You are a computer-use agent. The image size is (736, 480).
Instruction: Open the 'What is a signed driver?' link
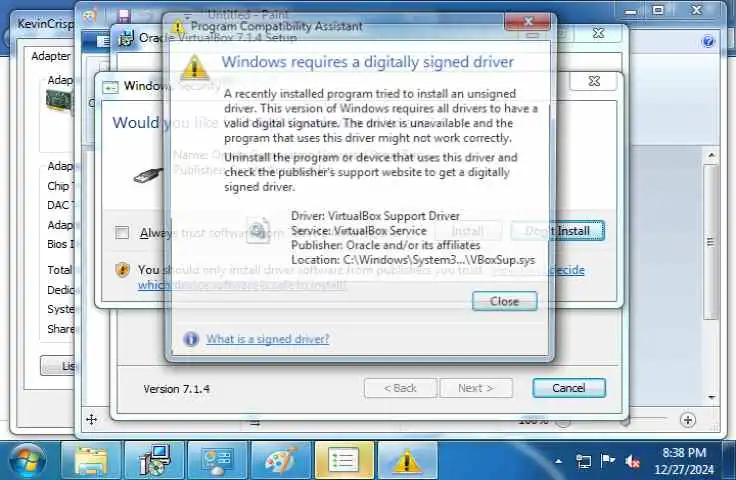tap(268, 339)
